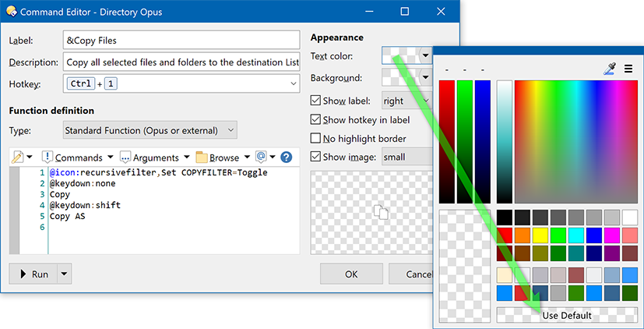Open the Arguments menu in editor toolbar

tap(155, 157)
